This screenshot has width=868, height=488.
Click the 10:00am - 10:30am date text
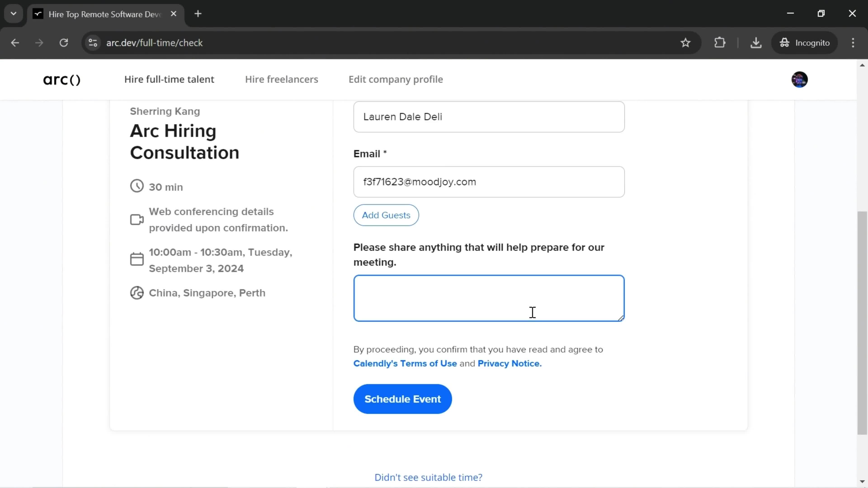coord(220,260)
